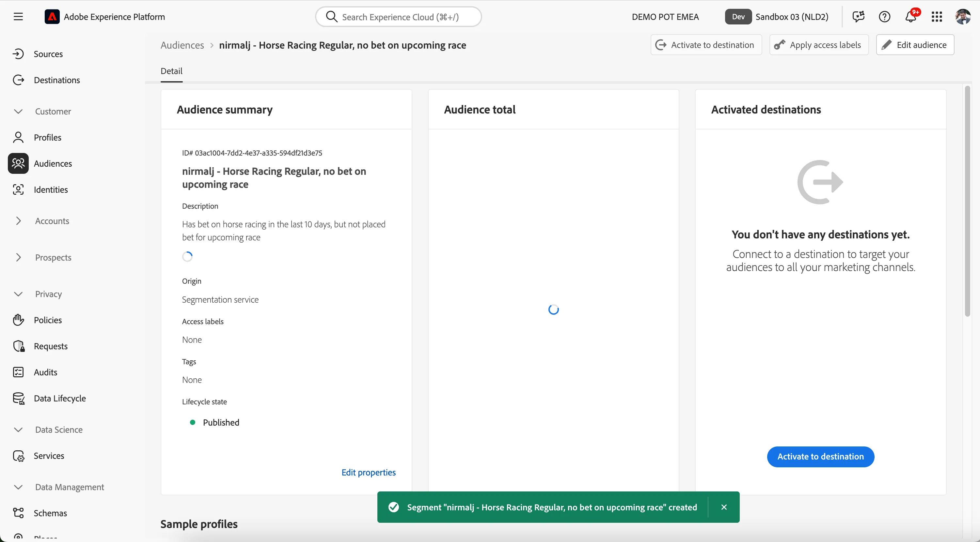Click the Edit properties link
This screenshot has width=980, height=542.
click(368, 472)
